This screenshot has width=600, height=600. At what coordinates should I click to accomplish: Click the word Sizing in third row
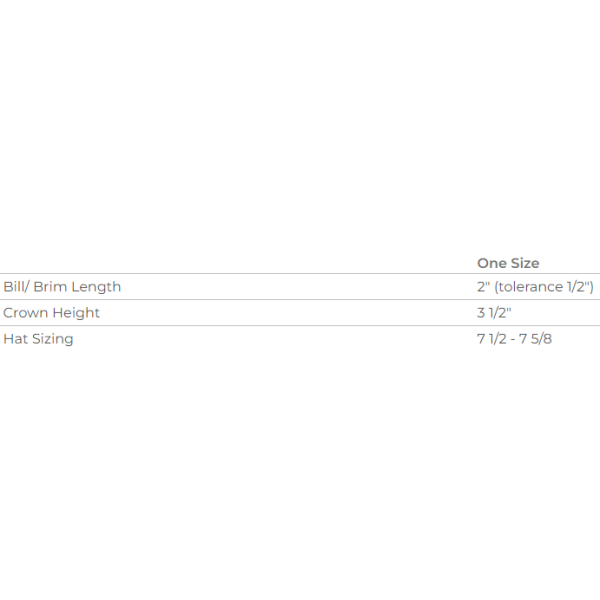click(52, 339)
